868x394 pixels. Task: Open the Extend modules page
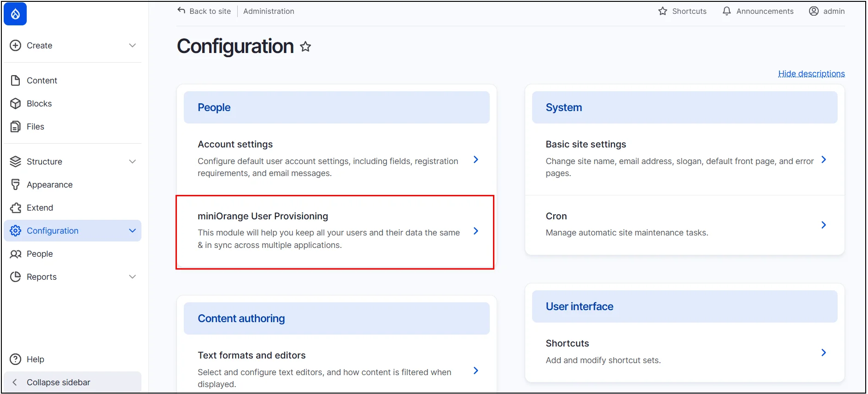coord(40,208)
